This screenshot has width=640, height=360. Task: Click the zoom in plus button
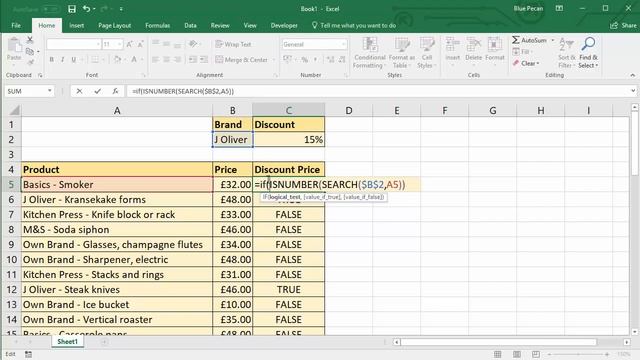pyautogui.click(x=607, y=354)
